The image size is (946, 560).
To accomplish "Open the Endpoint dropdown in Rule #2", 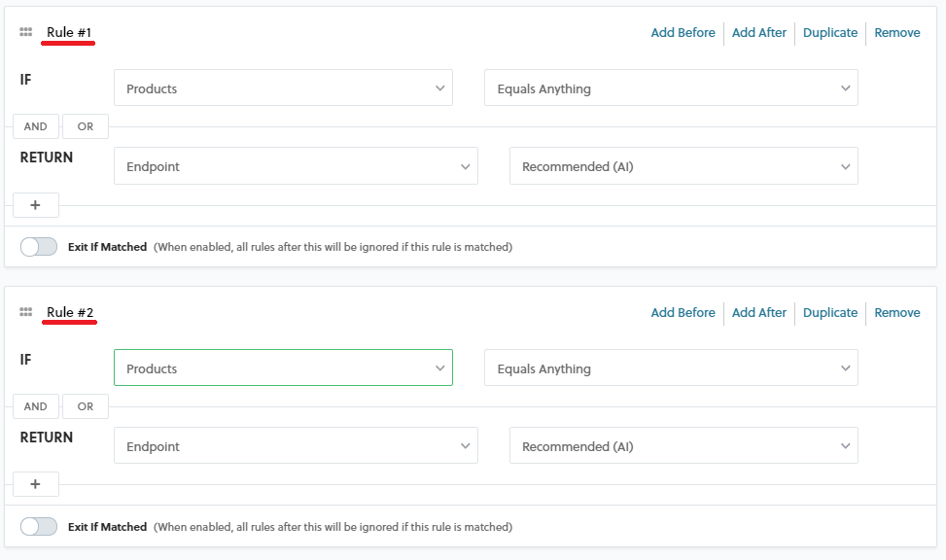I will tap(296, 445).
